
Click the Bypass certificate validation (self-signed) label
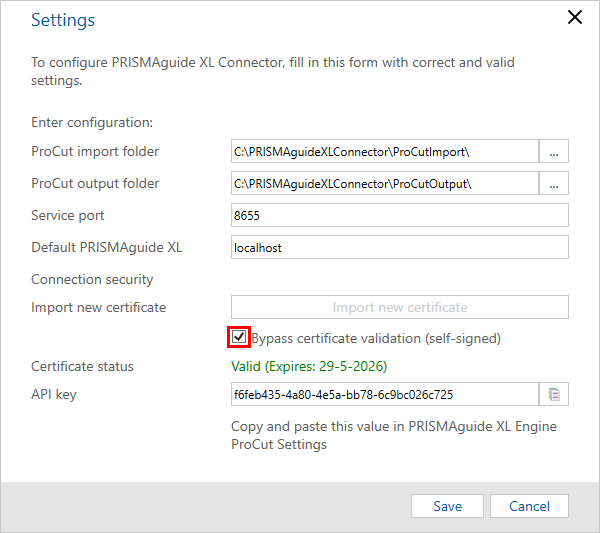(376, 339)
